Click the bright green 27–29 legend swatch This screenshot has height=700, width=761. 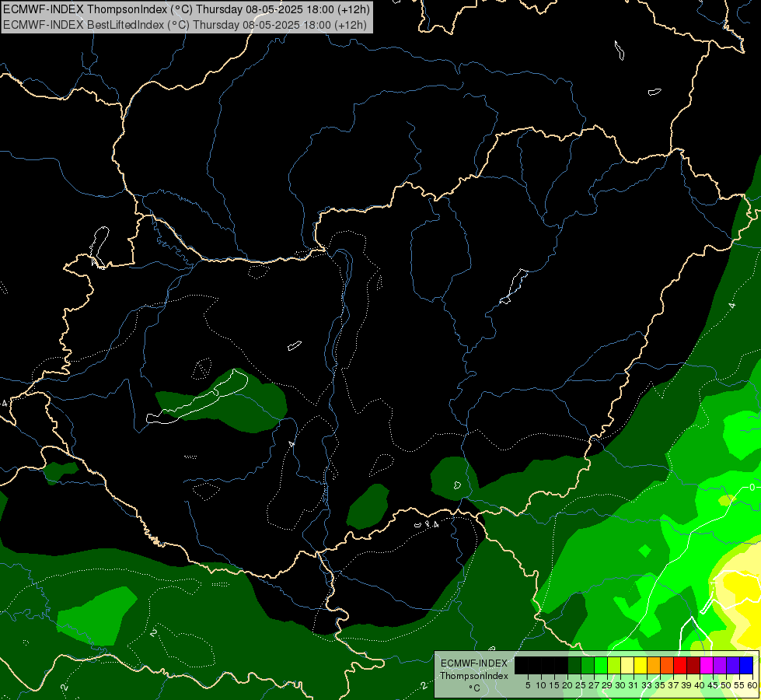click(601, 665)
